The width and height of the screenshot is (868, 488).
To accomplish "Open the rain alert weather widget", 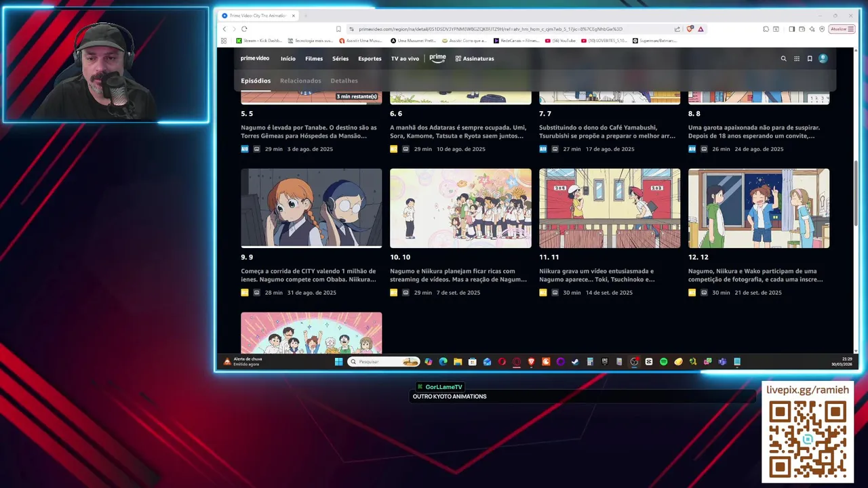I will 243,362.
